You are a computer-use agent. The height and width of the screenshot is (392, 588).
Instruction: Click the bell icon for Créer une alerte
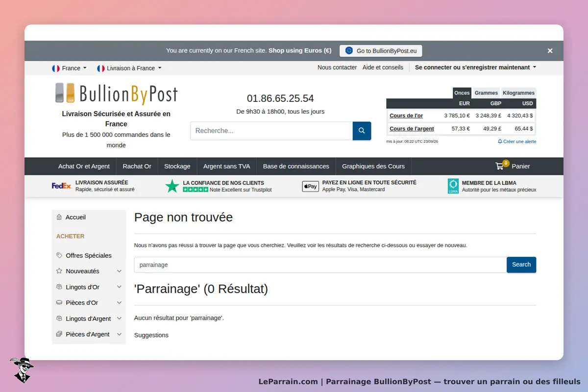coord(500,141)
